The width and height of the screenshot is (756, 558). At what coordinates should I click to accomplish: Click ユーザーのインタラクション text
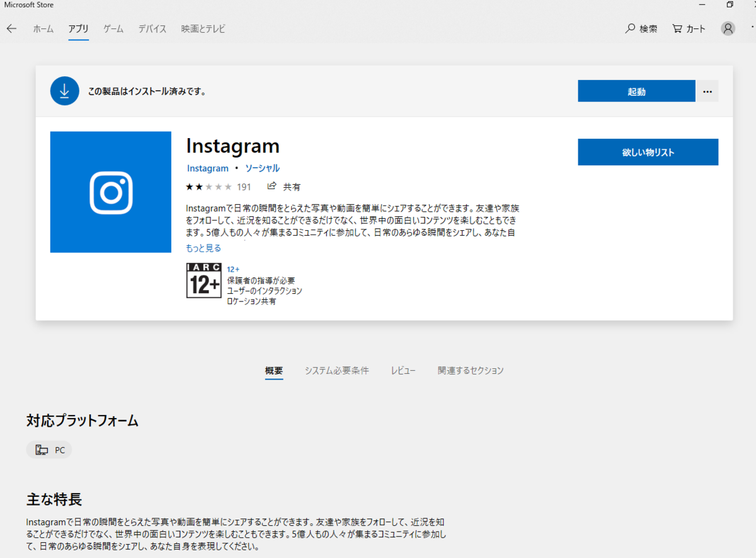(265, 291)
